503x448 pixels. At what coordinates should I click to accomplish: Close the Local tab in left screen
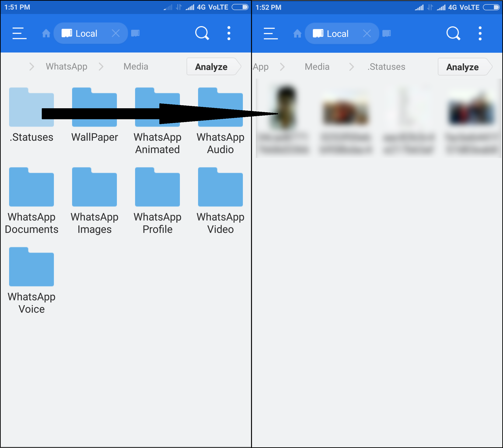tap(116, 33)
